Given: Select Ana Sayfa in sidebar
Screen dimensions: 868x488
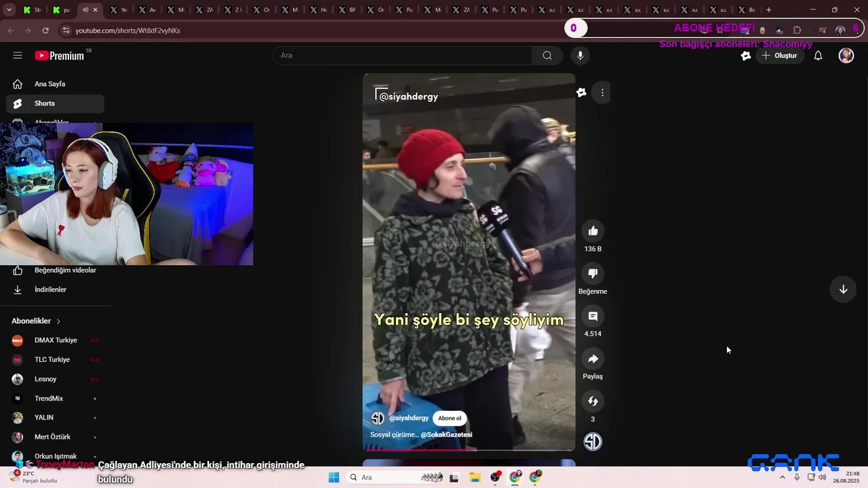Looking at the screenshot, I should click(x=55, y=84).
